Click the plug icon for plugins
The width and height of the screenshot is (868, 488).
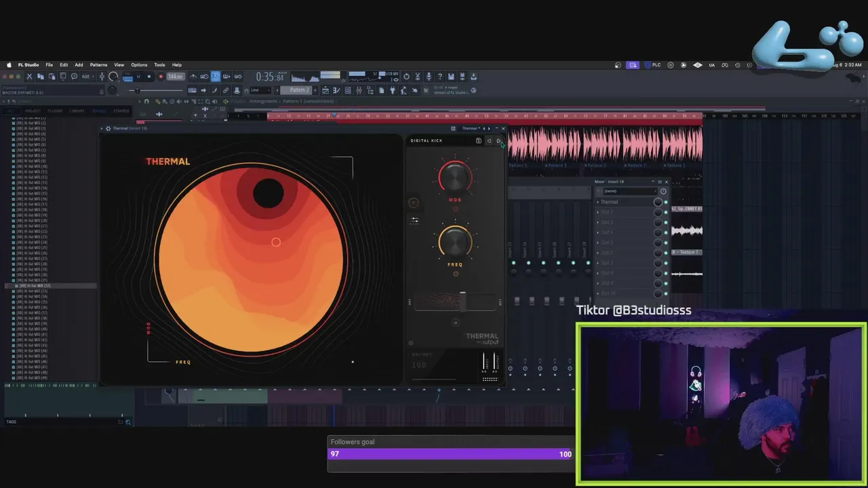click(393, 89)
